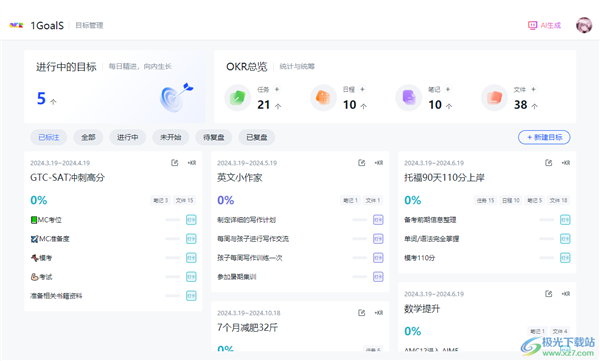Screen dimensions: 600x361
Task: Open the 笔记 3 tag on GTC-SAT
Action: [x=161, y=200]
